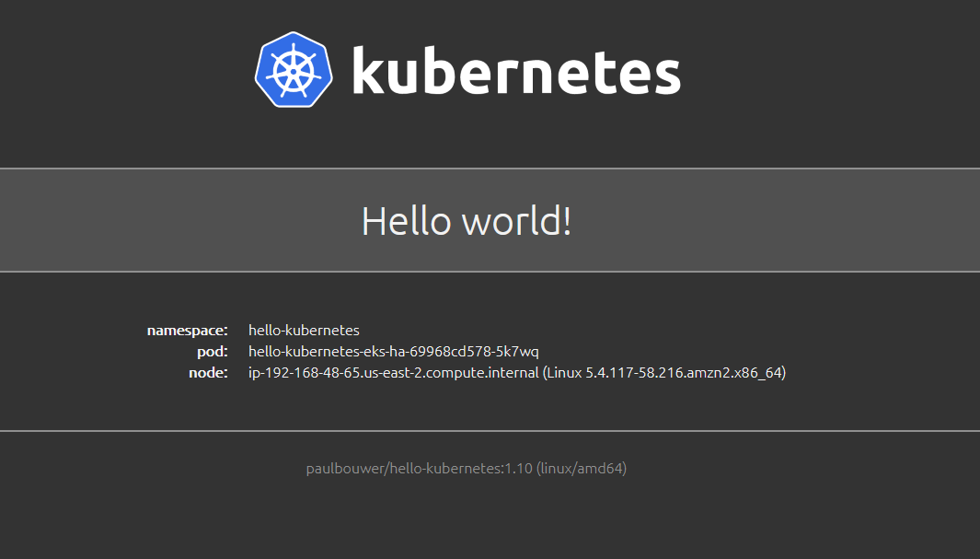Image resolution: width=980 pixels, height=559 pixels.
Task: Select the "Hello world!" heading
Action: 467,221
